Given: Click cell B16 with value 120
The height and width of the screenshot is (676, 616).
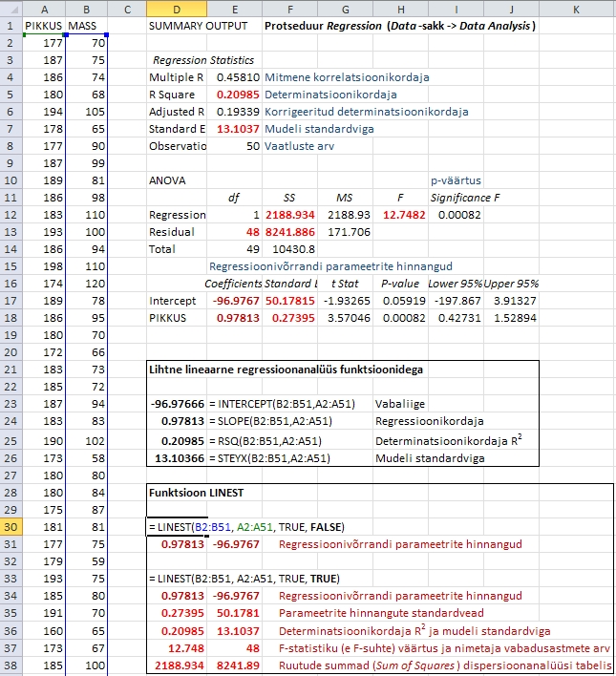Looking at the screenshot, I should [x=86, y=284].
